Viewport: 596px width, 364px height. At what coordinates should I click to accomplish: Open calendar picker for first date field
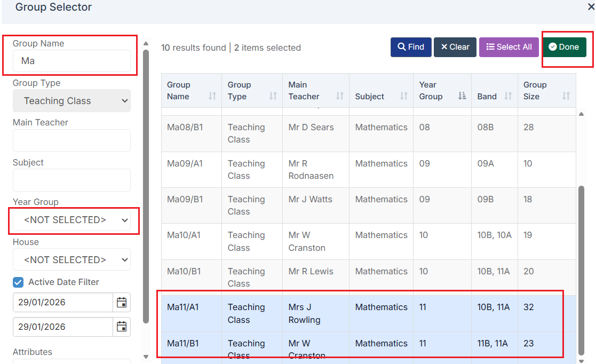click(x=122, y=303)
